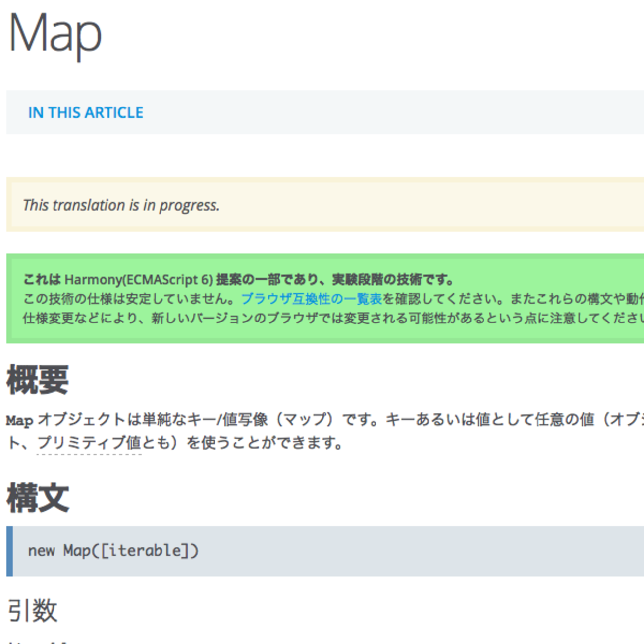644x644 pixels.
Task: Open the ブラウザ互換性の一覧表 link
Action: (312, 299)
